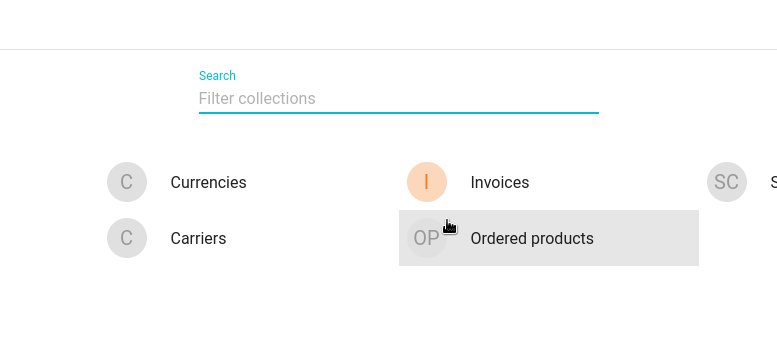The height and width of the screenshot is (364, 777).
Task: Click the Filter collections placeholder text
Action: [257, 99]
